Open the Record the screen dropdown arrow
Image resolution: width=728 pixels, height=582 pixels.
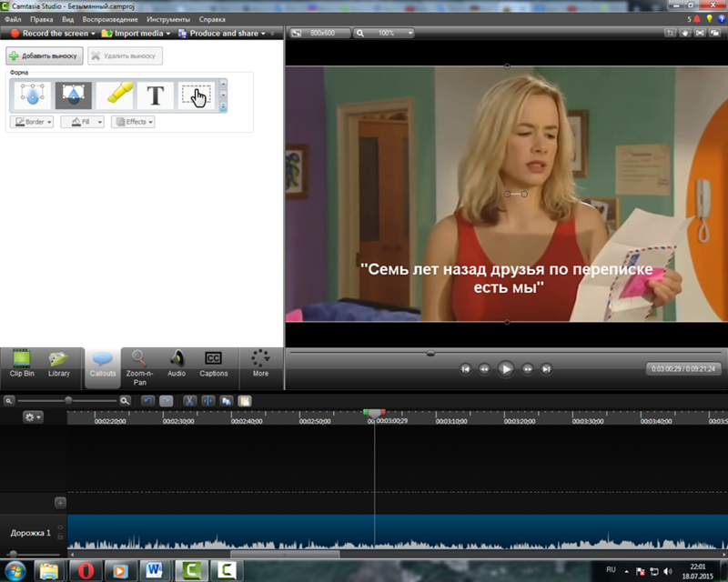click(x=93, y=34)
